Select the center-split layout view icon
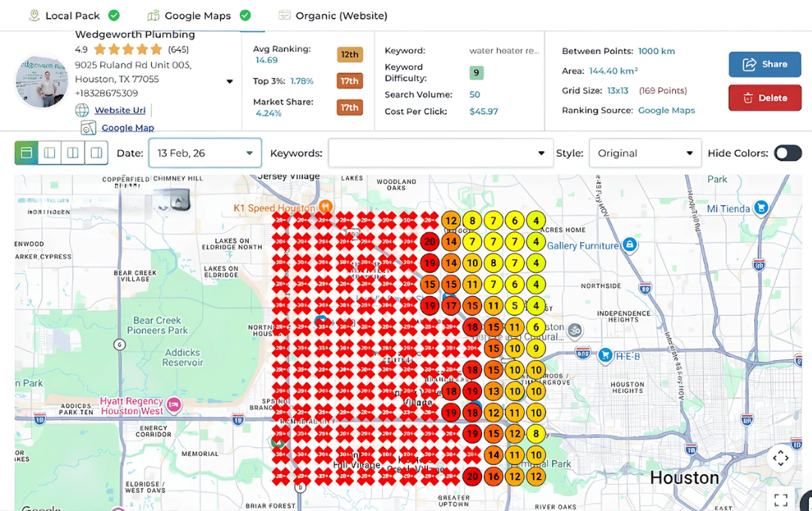This screenshot has width=812, height=511. (x=73, y=153)
